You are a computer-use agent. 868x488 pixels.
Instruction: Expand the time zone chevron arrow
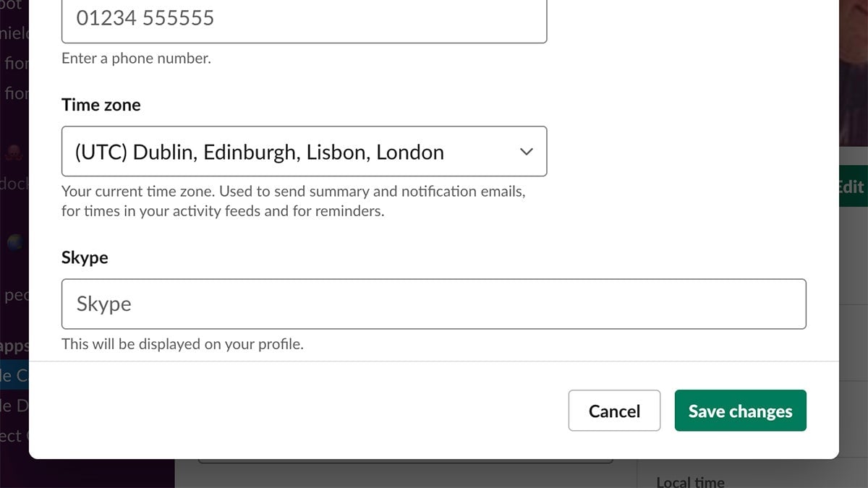tap(527, 152)
